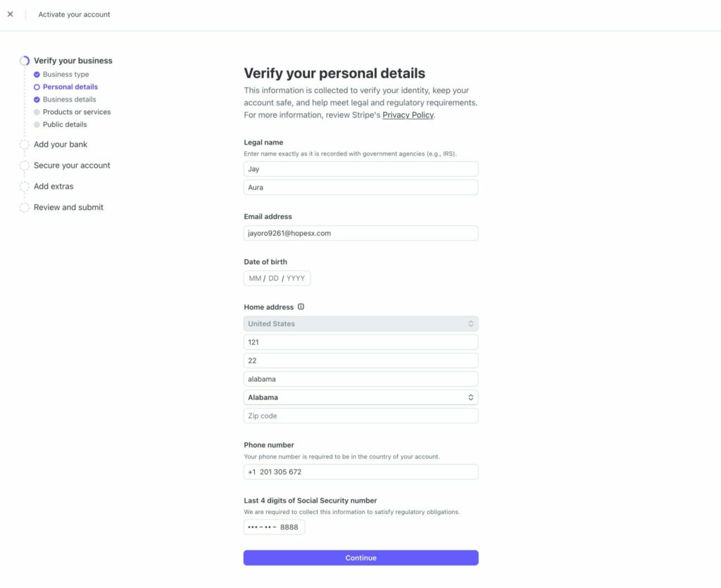The image size is (721, 588).
Task: Click the Business type checkmark icon
Action: [37, 75]
